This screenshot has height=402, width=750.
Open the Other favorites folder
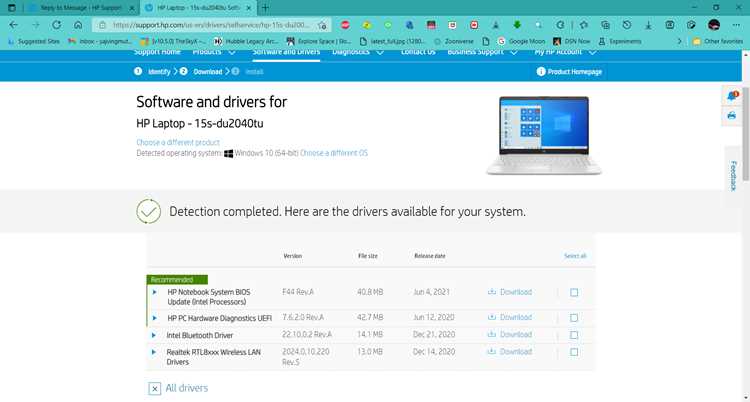pos(717,42)
